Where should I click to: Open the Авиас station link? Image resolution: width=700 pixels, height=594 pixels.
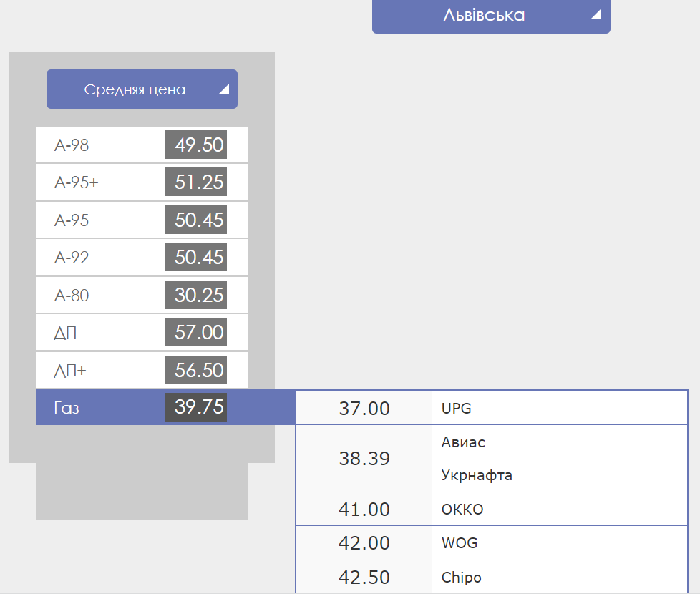[x=463, y=442]
